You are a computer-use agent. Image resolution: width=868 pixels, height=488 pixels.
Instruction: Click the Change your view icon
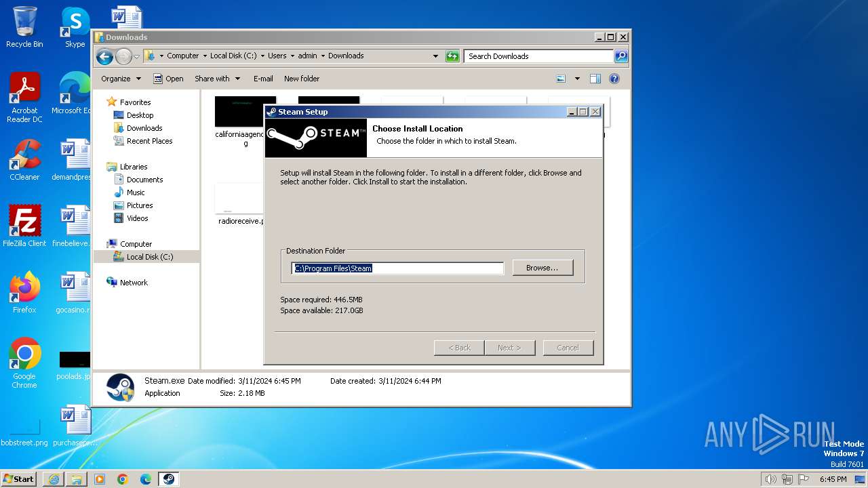click(561, 79)
